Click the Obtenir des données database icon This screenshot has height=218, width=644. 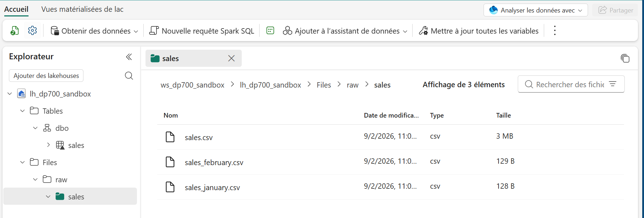(55, 31)
